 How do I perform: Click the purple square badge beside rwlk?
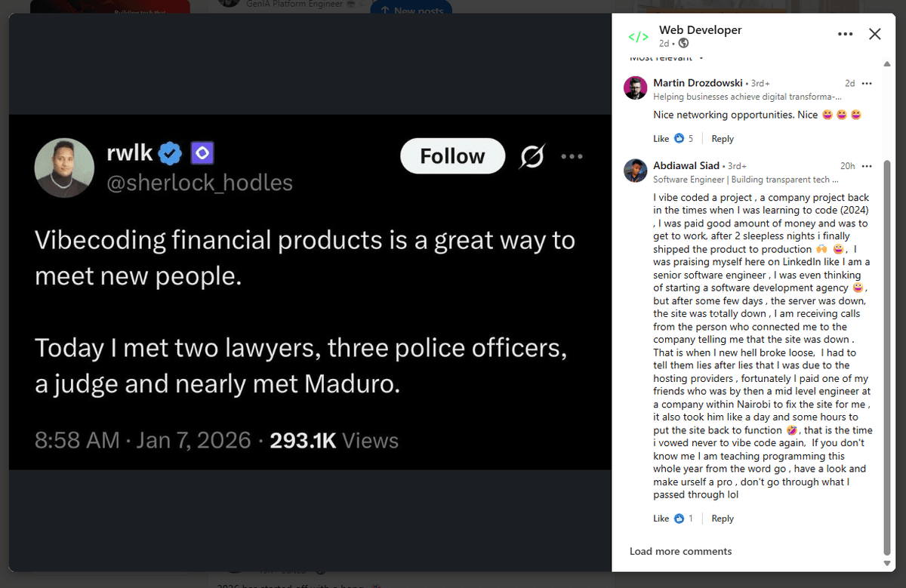pos(202,154)
